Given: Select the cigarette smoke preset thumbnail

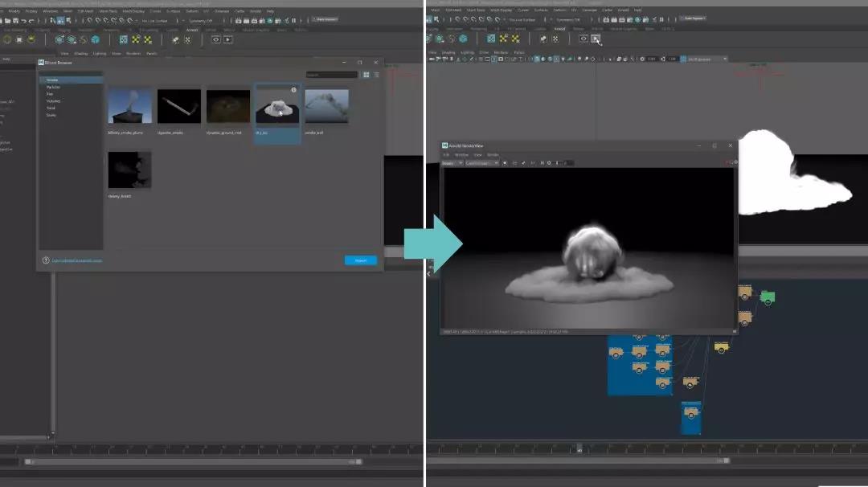Looking at the screenshot, I should (179, 107).
